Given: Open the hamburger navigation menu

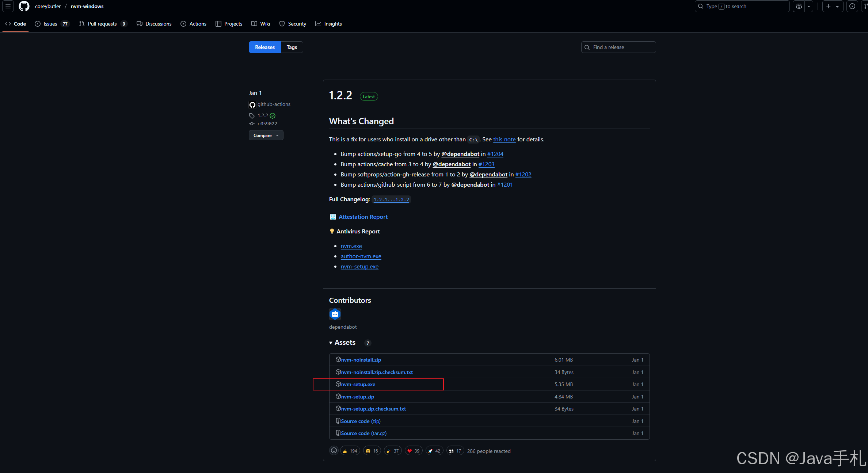Looking at the screenshot, I should pos(8,6).
